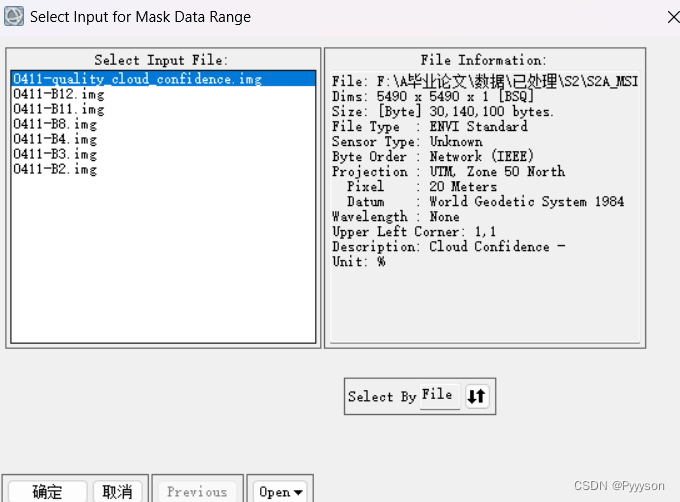Select the 0411-B3.img entry

[x=55, y=154]
